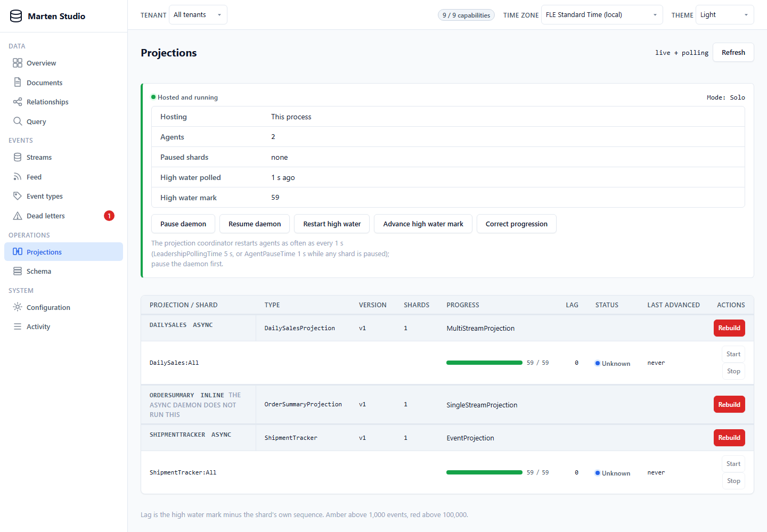Click Correct progression
The width and height of the screenshot is (767, 532).
click(517, 224)
